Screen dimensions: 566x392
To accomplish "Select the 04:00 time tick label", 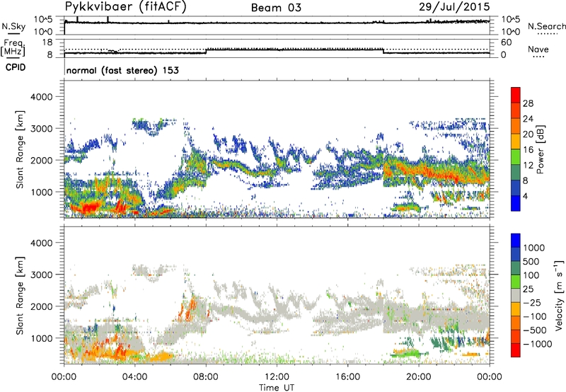I will [135, 377].
